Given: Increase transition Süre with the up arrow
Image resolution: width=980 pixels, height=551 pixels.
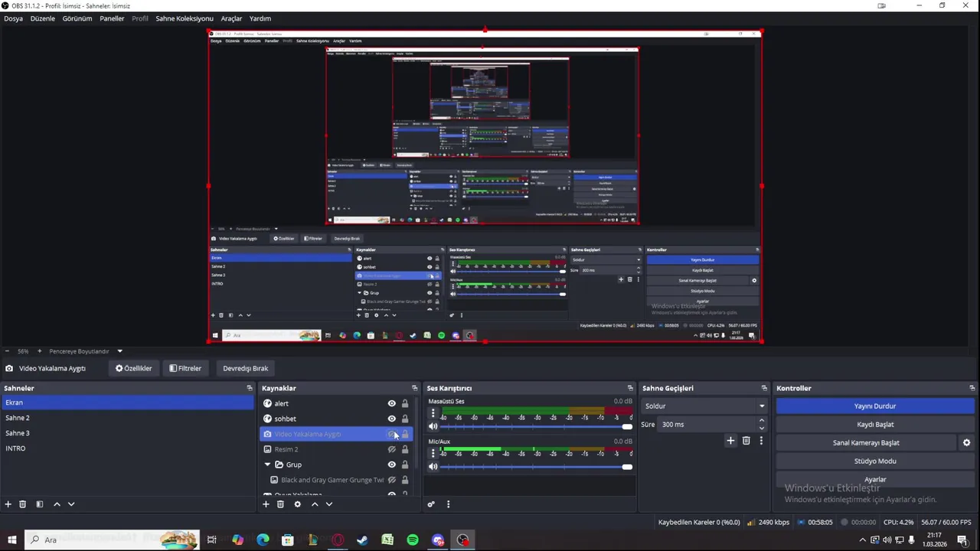Looking at the screenshot, I should pos(761,420).
